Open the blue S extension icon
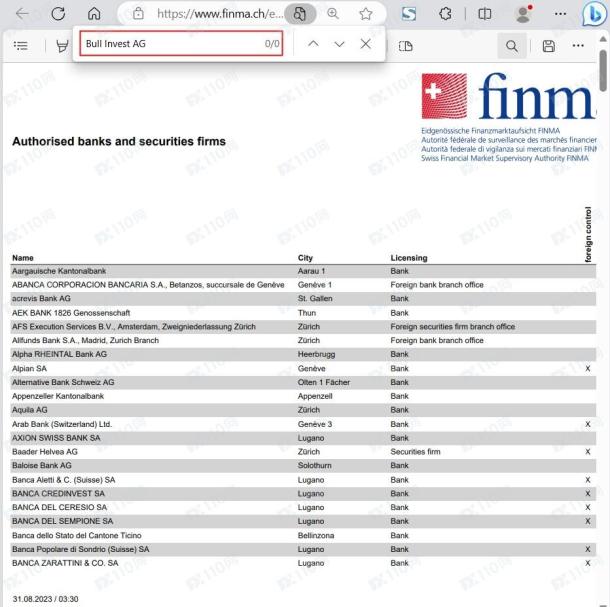The height and width of the screenshot is (607, 610). pos(408,14)
